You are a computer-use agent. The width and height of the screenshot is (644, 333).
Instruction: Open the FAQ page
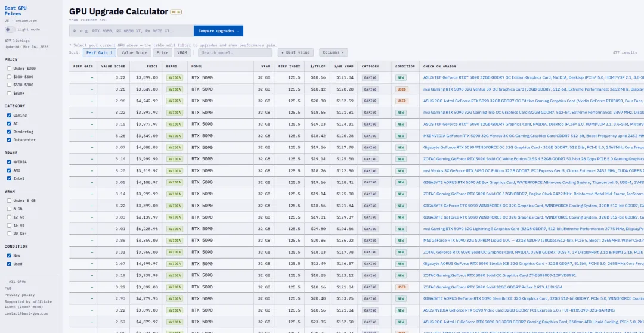click(8, 288)
